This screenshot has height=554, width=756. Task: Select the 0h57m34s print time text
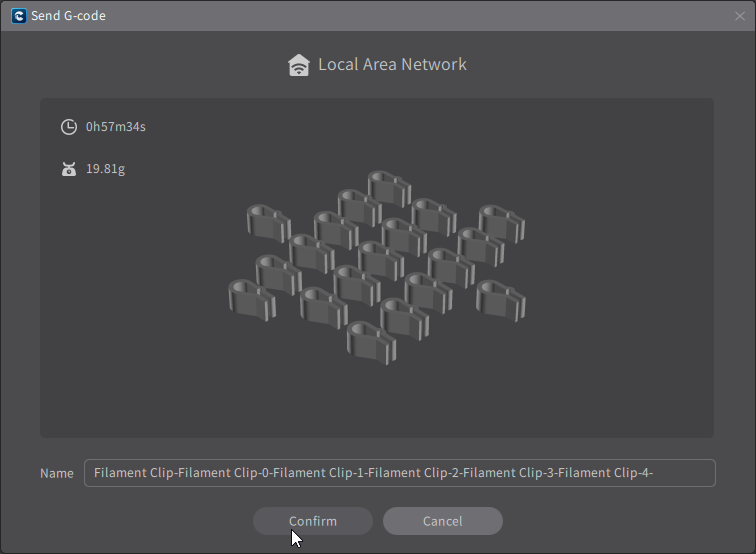[116, 127]
